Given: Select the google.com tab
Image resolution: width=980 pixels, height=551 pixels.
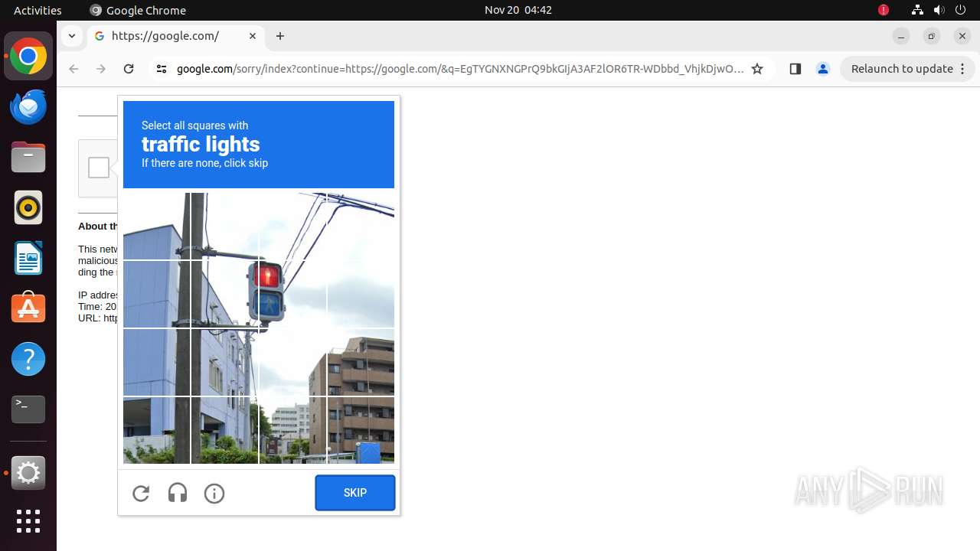Looking at the screenshot, I should click(x=176, y=36).
